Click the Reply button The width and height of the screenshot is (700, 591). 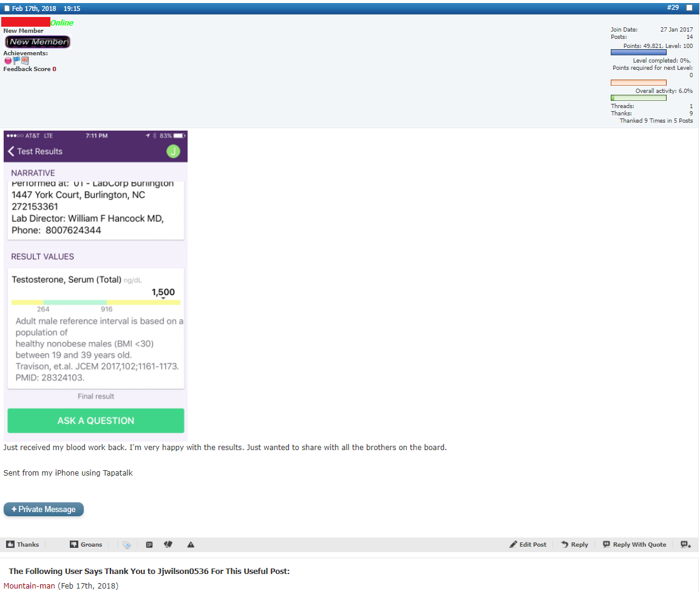(x=574, y=544)
